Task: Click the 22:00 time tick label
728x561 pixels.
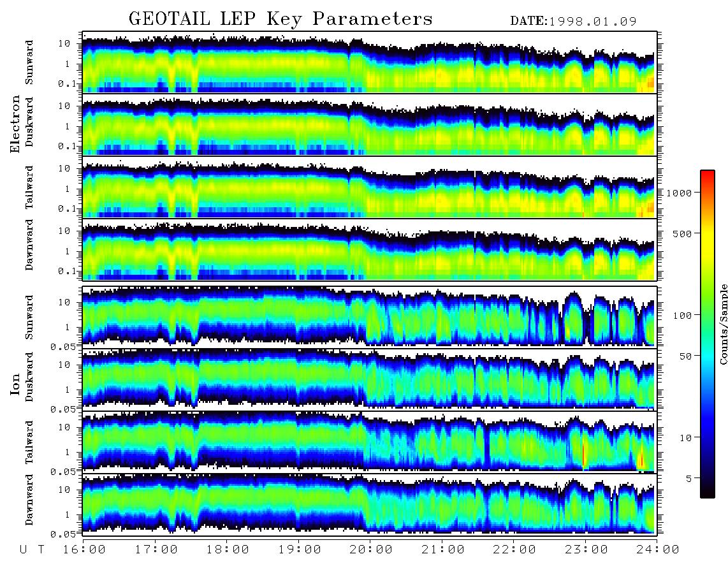Action: click(x=514, y=550)
